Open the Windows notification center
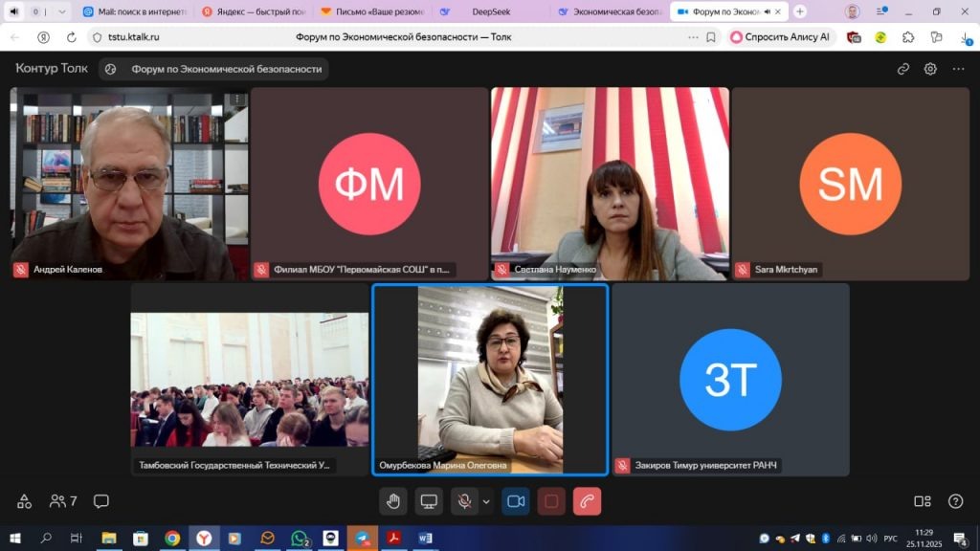The width and height of the screenshot is (980, 551). tap(961, 538)
